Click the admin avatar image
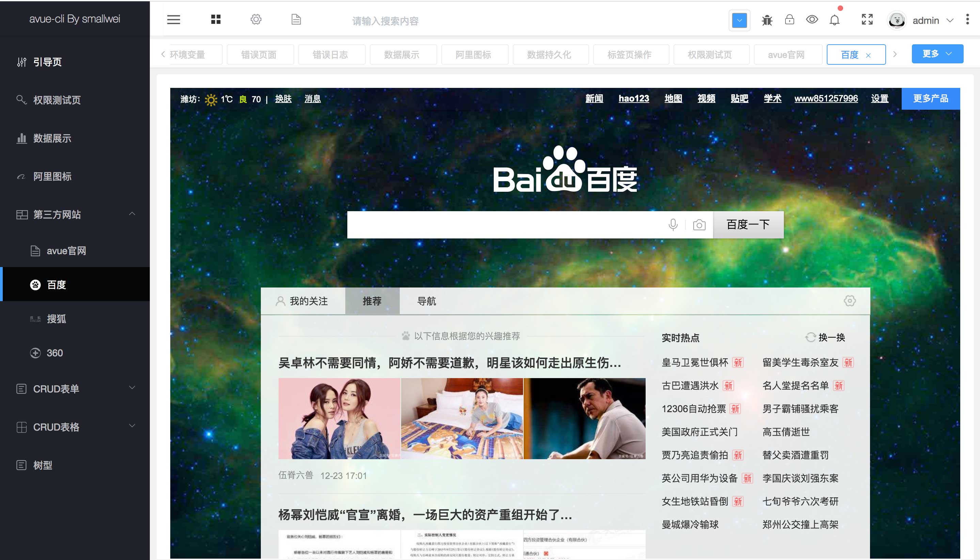 (897, 20)
